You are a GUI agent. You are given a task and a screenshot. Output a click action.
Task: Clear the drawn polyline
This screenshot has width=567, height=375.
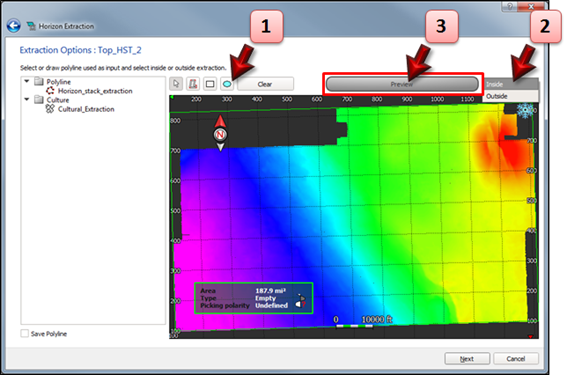(265, 84)
